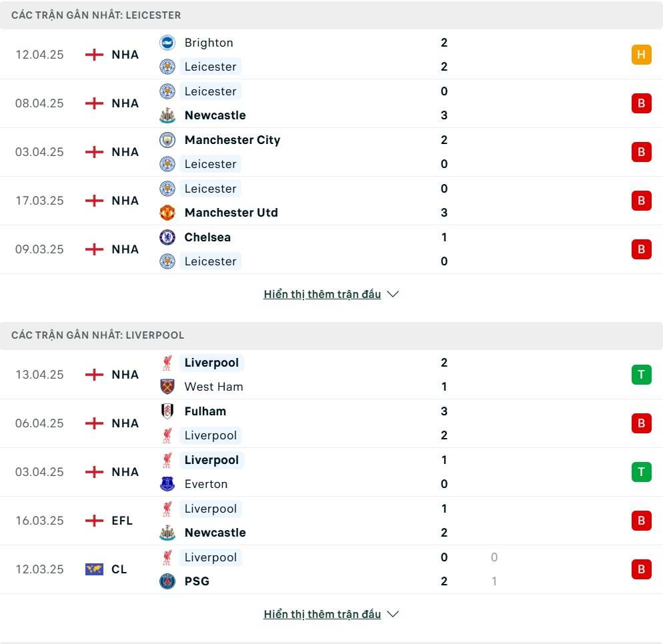Click the Everton club crest icon
This screenshot has height=644, width=663.
pos(167,484)
